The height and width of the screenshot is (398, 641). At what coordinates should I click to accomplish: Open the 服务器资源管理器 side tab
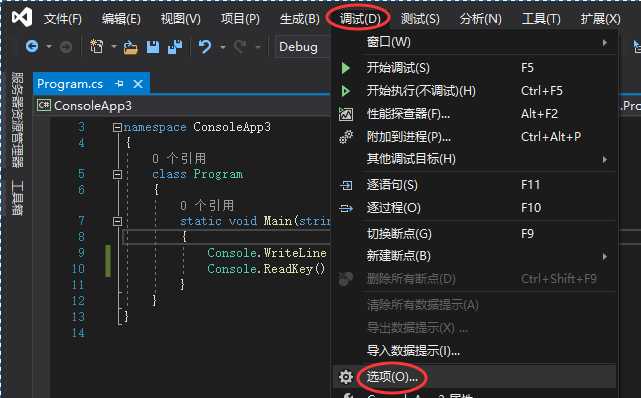pyautogui.click(x=17, y=120)
